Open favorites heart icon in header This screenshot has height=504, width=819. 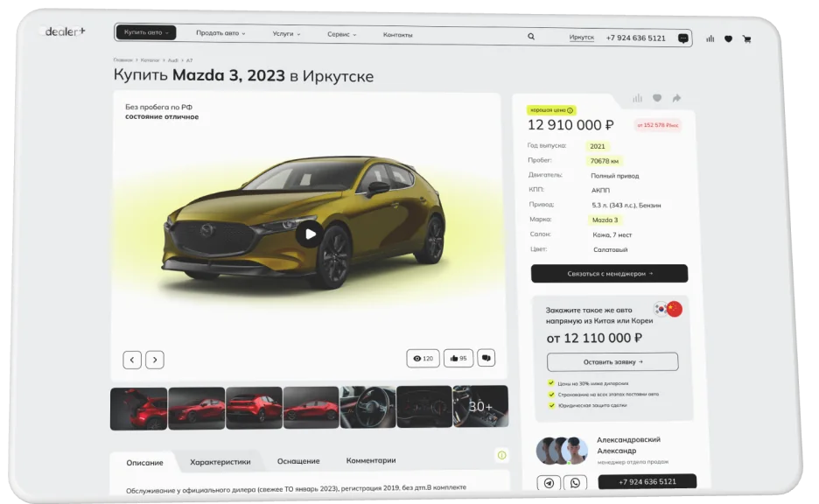coord(728,38)
